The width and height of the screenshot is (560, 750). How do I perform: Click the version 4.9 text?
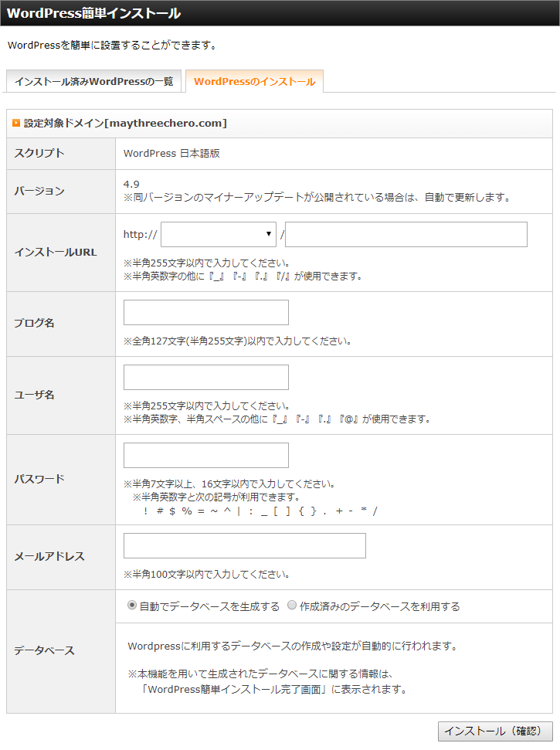pyautogui.click(x=131, y=184)
